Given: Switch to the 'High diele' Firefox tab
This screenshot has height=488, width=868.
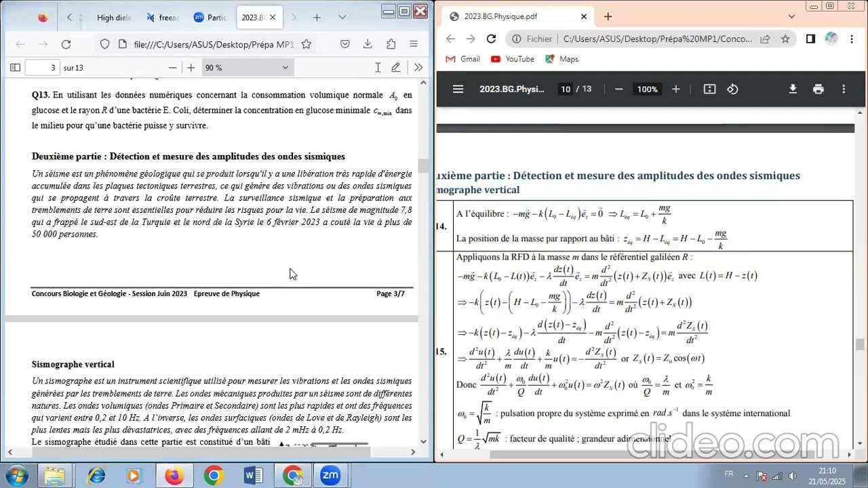Looking at the screenshot, I should pyautogui.click(x=113, y=18).
